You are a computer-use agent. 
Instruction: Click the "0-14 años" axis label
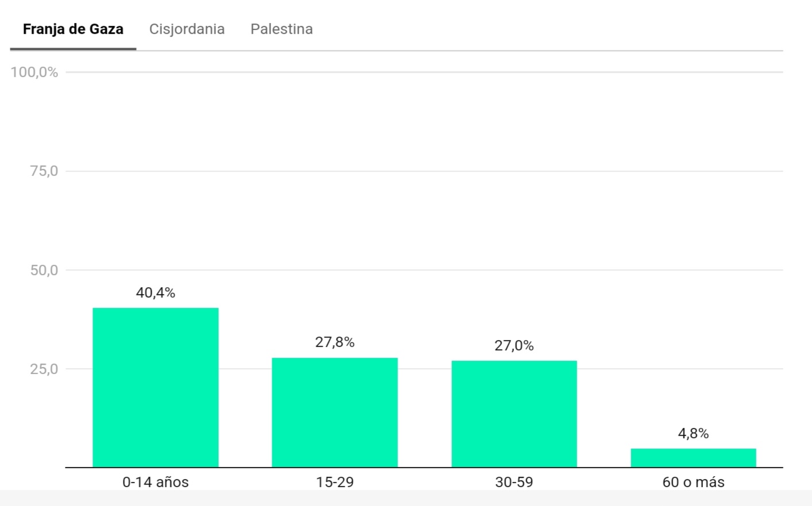[156, 482]
